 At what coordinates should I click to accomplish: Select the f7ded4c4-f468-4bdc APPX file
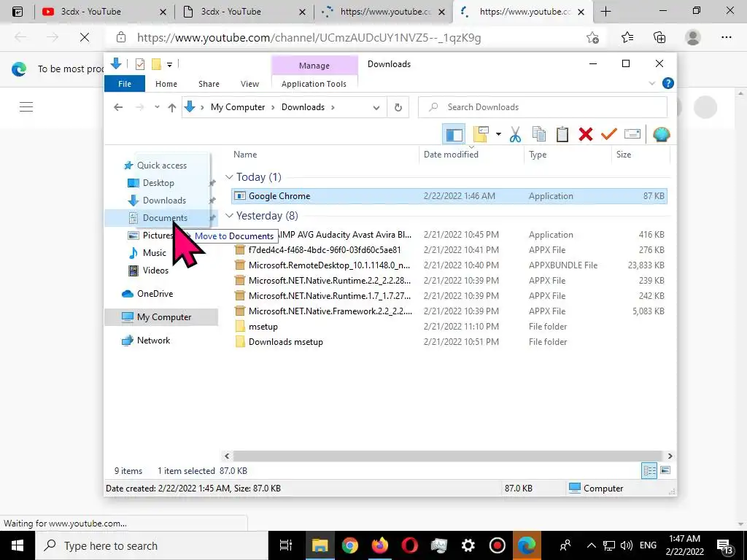point(449,250)
